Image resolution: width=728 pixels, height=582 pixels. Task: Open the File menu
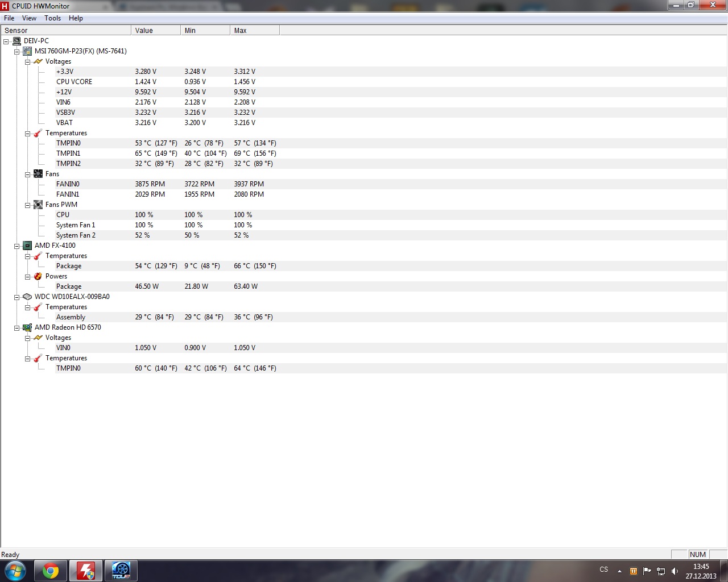[x=9, y=18]
